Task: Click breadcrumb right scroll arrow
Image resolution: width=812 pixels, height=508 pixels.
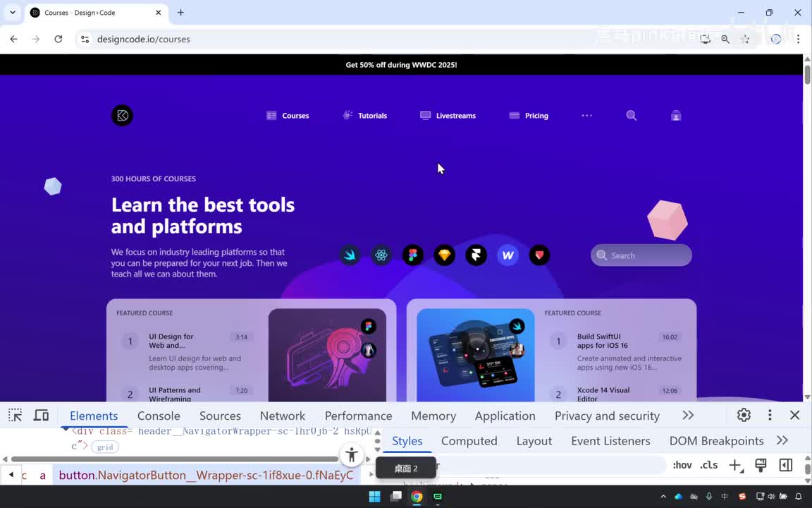Action: 371,474
